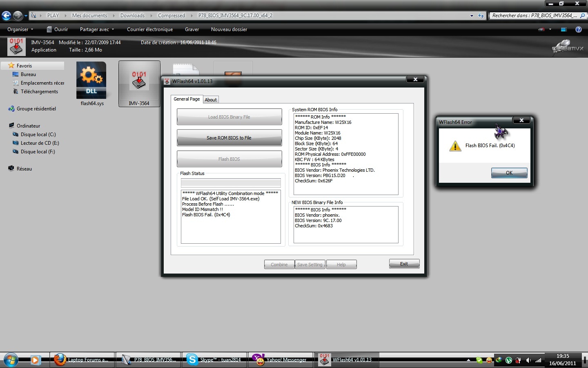
Task: Click PLAY in the breadcrumb path
Action: point(53,16)
